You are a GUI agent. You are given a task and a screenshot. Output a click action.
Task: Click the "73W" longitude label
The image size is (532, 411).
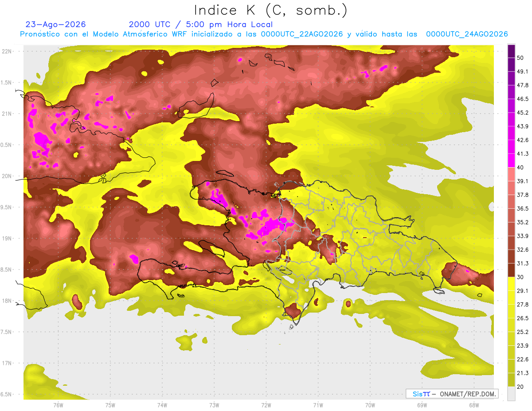[214, 405]
